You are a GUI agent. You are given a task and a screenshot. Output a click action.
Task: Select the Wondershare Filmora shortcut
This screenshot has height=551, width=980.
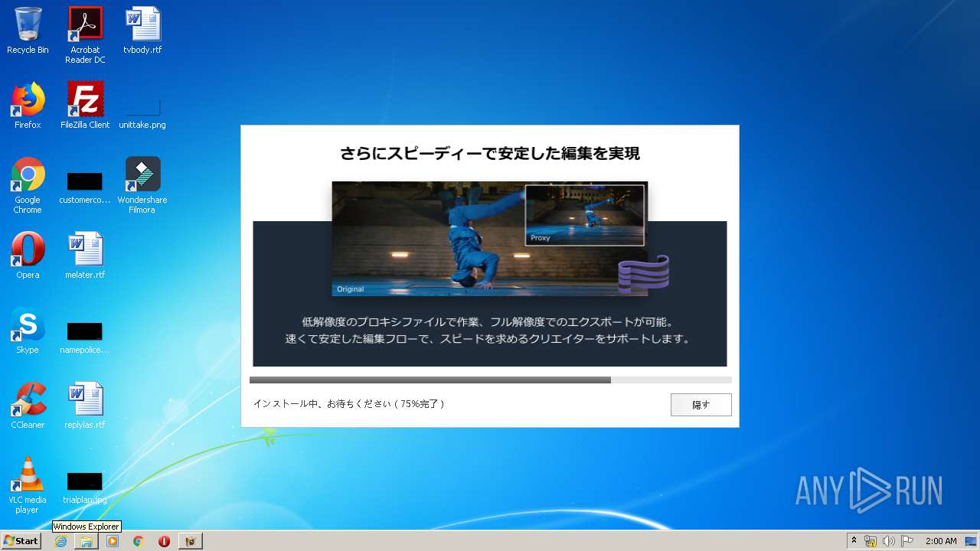[x=142, y=185]
